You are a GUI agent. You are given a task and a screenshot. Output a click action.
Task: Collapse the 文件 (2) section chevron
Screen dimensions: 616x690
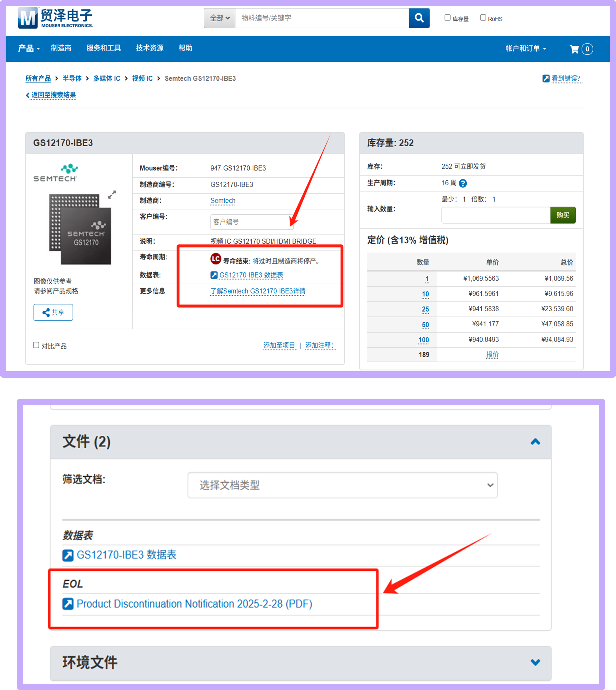coord(535,442)
